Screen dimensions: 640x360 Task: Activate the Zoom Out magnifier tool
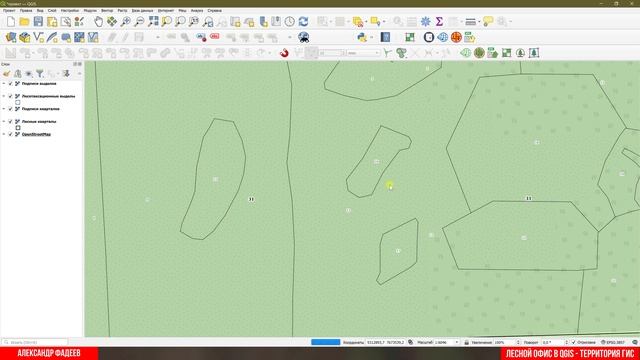click(139, 22)
